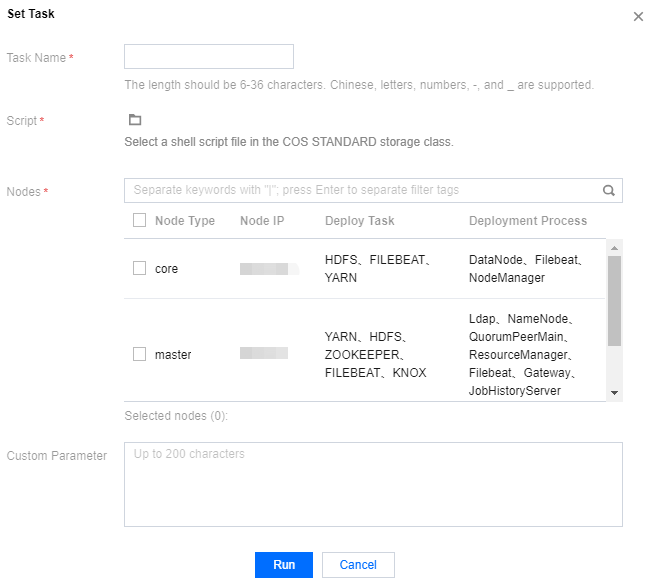
Task: Click the Node IP column header
Action: (x=262, y=220)
